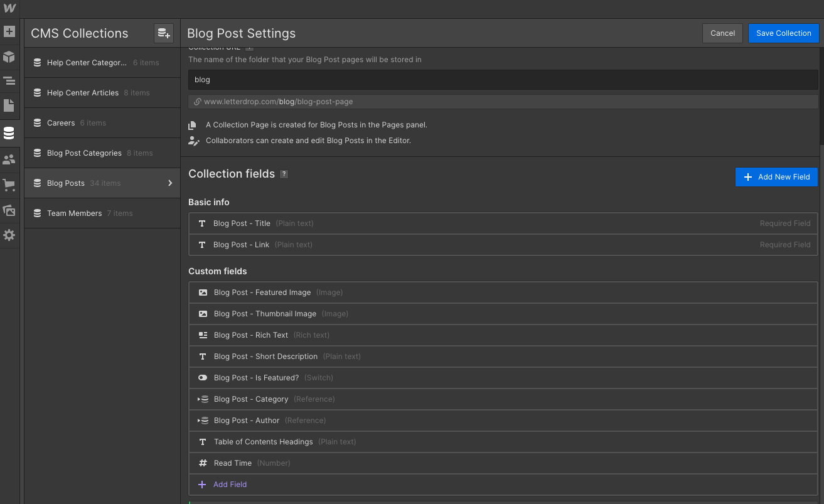824x504 pixels.
Task: Open the Collection fields help tooltip
Action: tap(284, 174)
